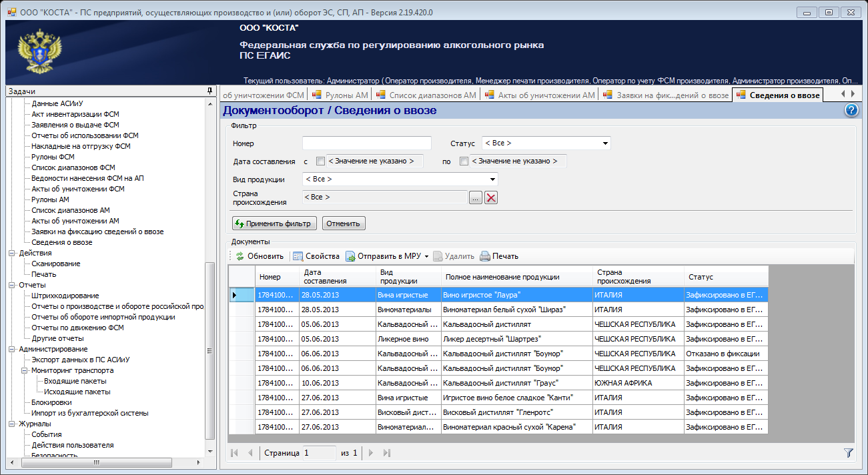Screen dimensions: 868x475
Task: Switch to об уничтожении ФСМ tab
Action: [x=264, y=95]
